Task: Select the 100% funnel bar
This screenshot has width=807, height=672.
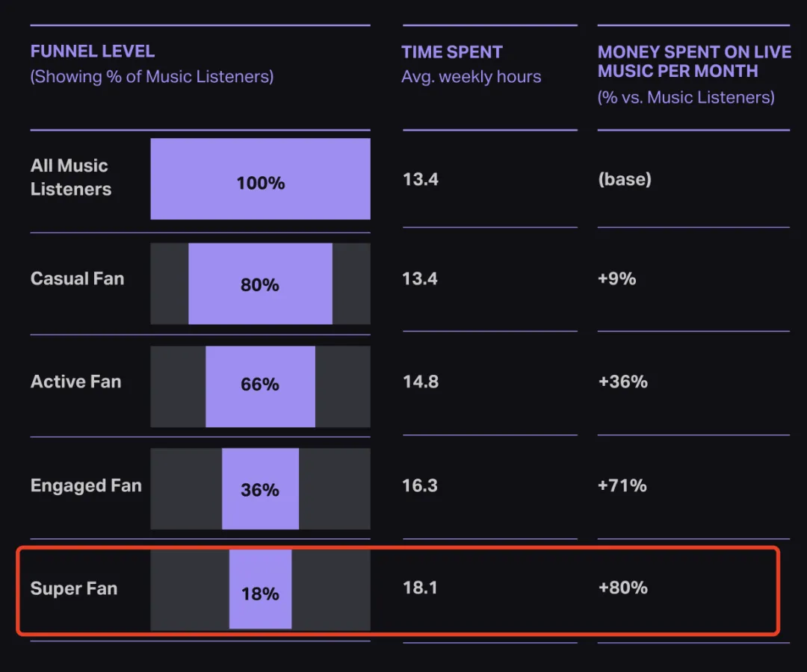Action: coord(260,179)
